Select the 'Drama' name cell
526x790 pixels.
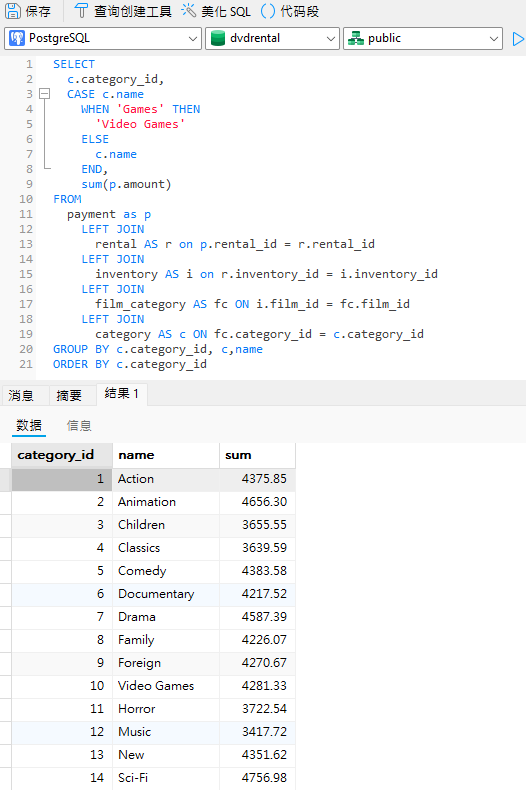(166, 617)
